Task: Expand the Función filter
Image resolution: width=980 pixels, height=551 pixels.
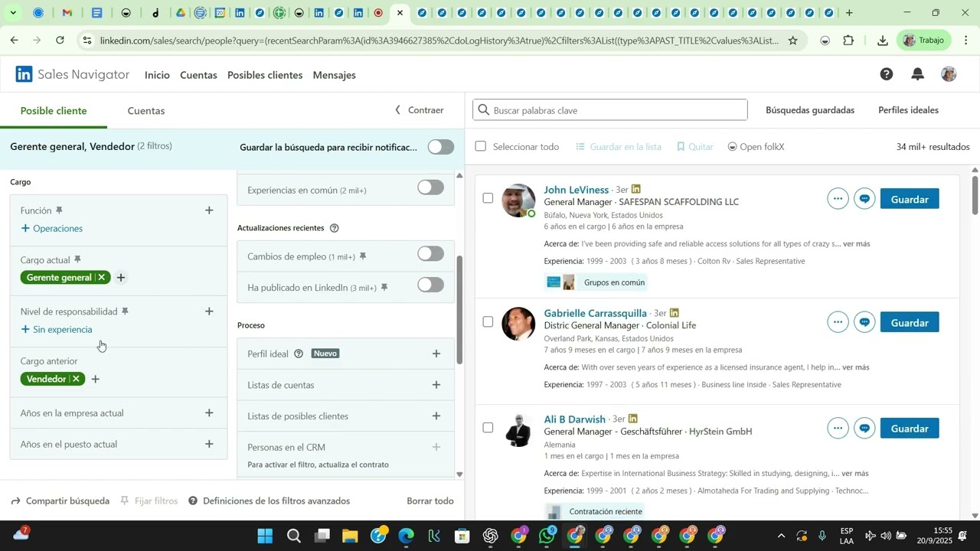Action: tap(209, 210)
